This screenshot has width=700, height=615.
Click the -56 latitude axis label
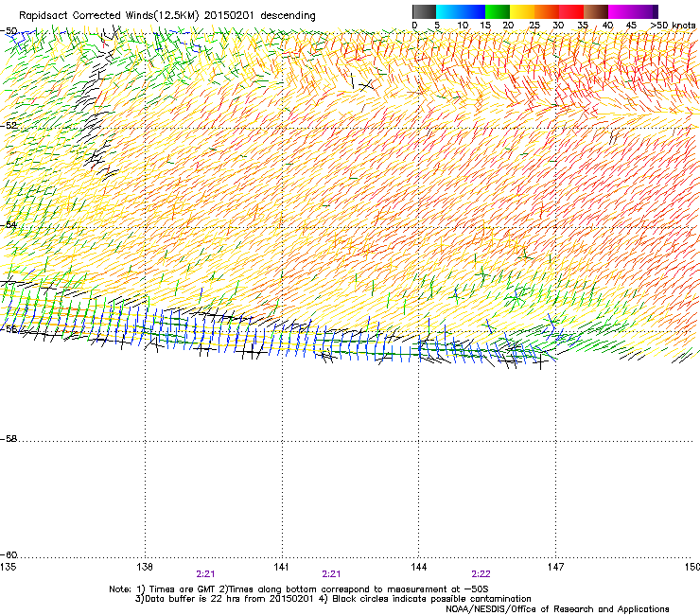pyautogui.click(x=9, y=328)
